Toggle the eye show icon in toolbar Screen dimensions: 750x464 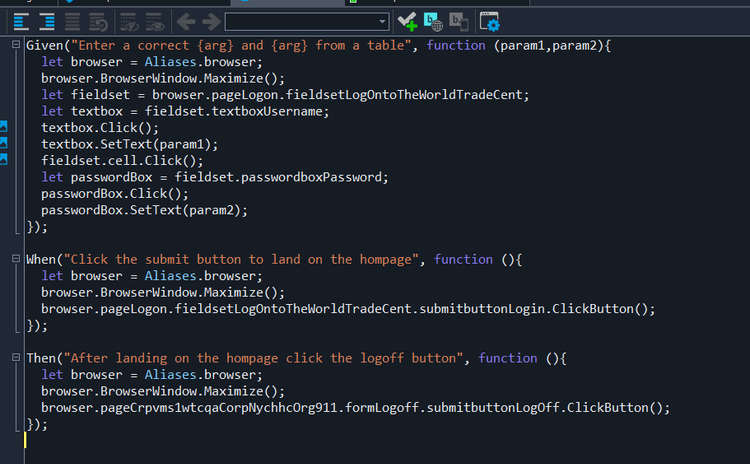tap(155, 22)
